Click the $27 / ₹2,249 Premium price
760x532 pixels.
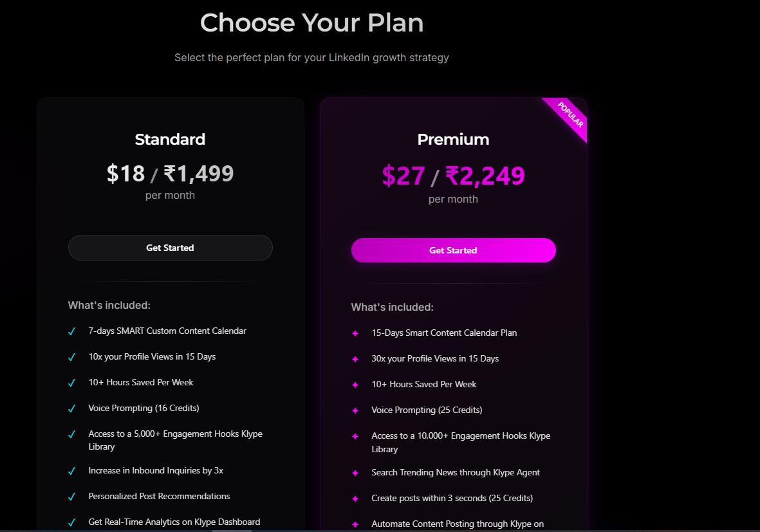point(453,176)
